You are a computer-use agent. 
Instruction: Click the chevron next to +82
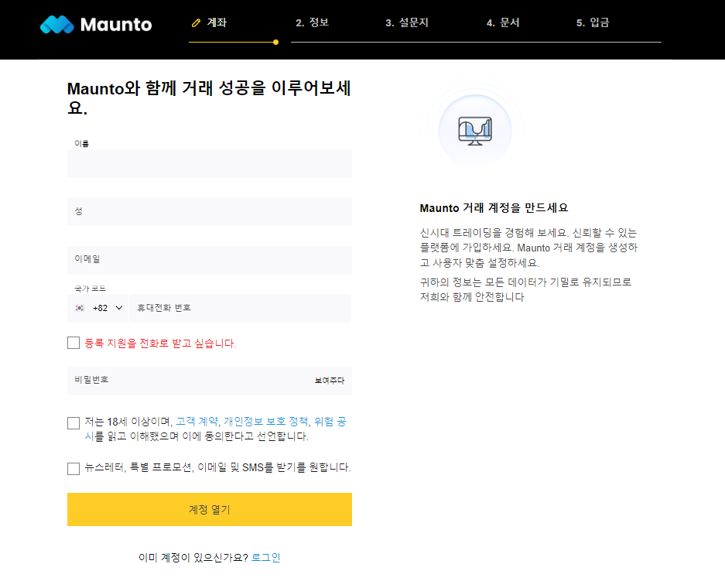click(119, 308)
